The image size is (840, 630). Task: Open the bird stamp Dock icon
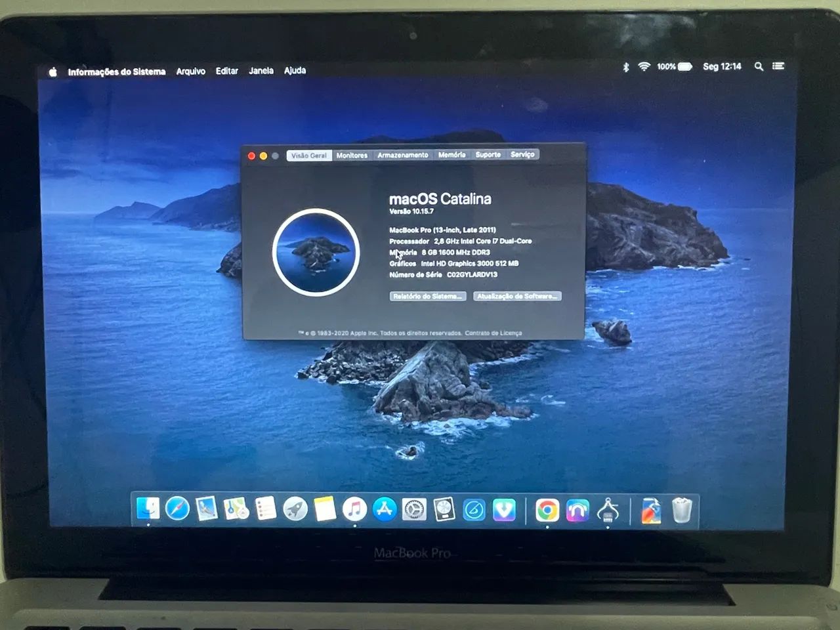(x=206, y=509)
